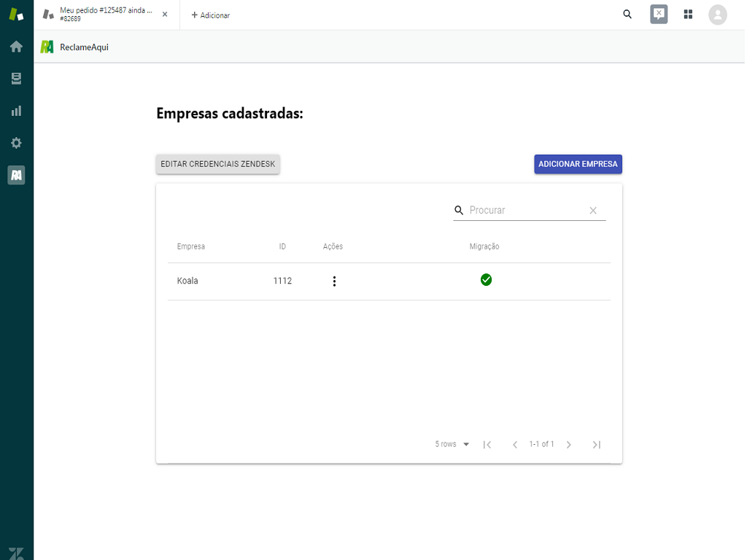
Task: Open the chat status icon in top bar
Action: coord(659,15)
